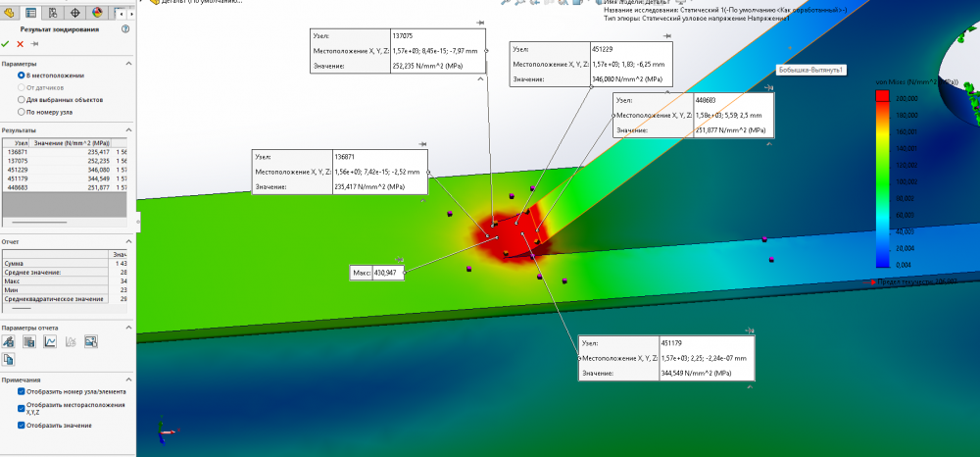Screen dimensions: 980x457
Task: Click the copy report icon in bottom row
Action: pos(9,360)
